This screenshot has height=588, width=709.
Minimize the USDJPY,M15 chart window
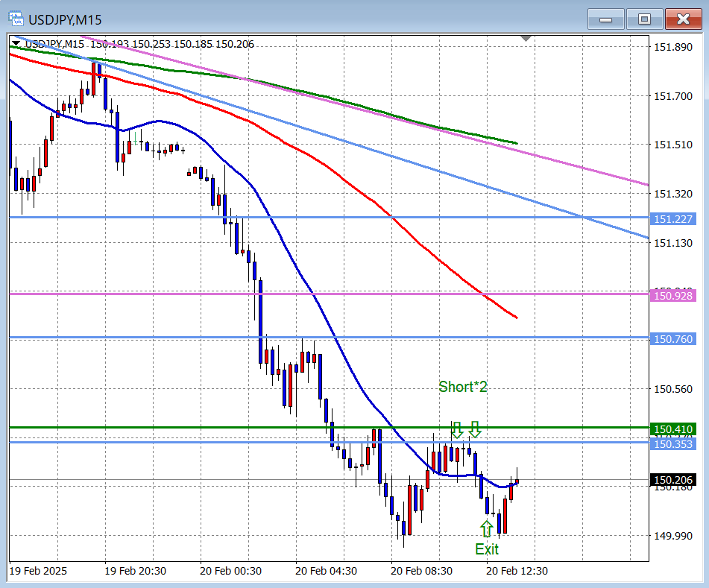click(605, 19)
